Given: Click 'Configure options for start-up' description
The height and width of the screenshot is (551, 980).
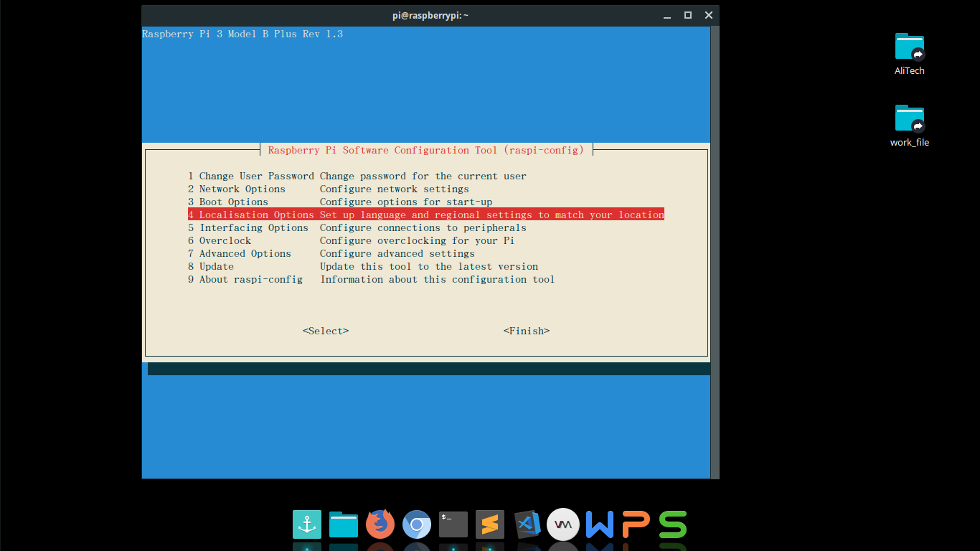Looking at the screenshot, I should [406, 202].
